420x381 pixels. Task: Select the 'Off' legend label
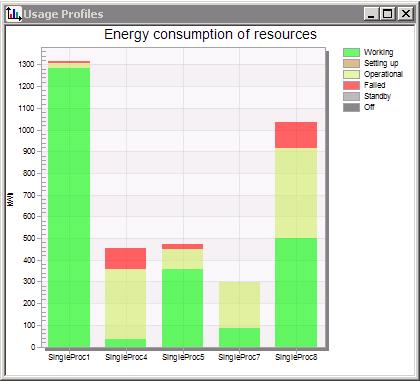[369, 107]
